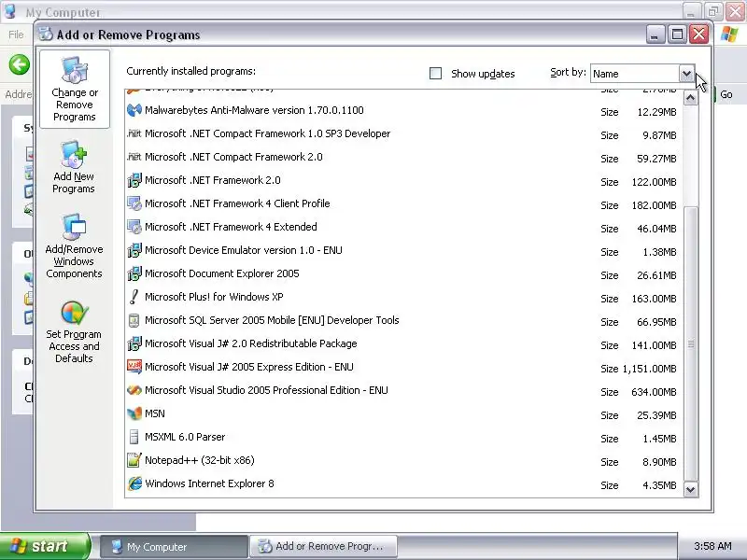
Task: Select Microsoft SQL Server 2005 Mobile Developer Tools
Action: [x=404, y=321]
